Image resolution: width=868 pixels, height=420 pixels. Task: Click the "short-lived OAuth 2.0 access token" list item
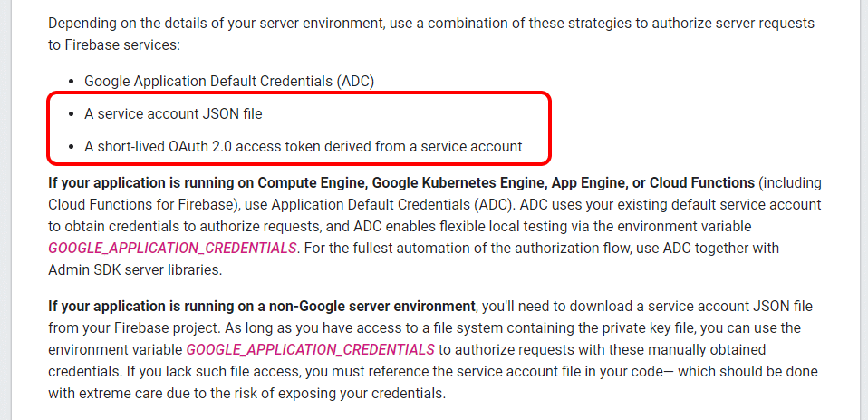tap(303, 146)
